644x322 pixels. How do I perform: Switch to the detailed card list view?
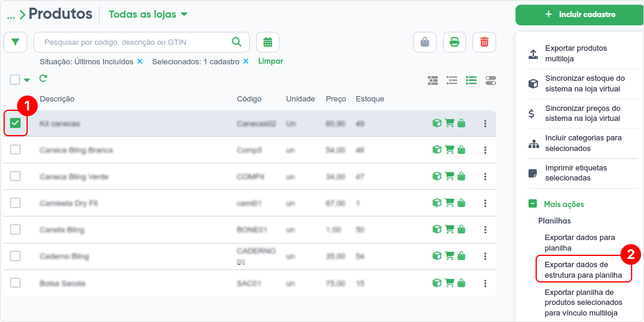point(432,80)
